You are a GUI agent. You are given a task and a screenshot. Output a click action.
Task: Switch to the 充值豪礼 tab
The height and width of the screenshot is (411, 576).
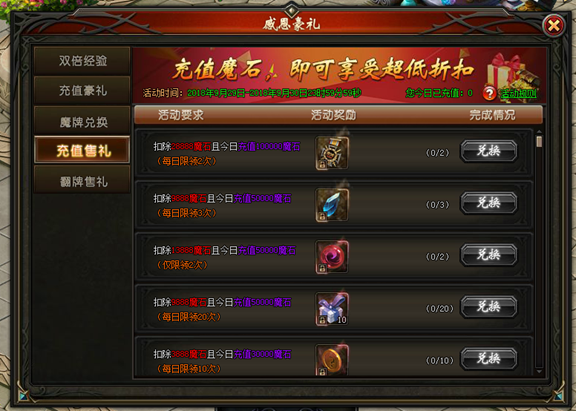82,90
